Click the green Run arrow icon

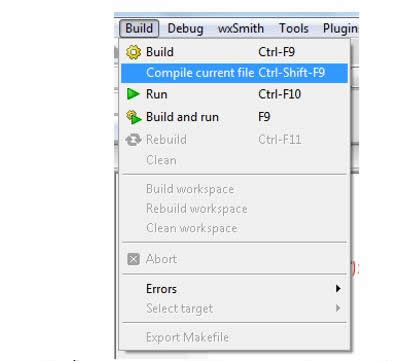coord(133,94)
